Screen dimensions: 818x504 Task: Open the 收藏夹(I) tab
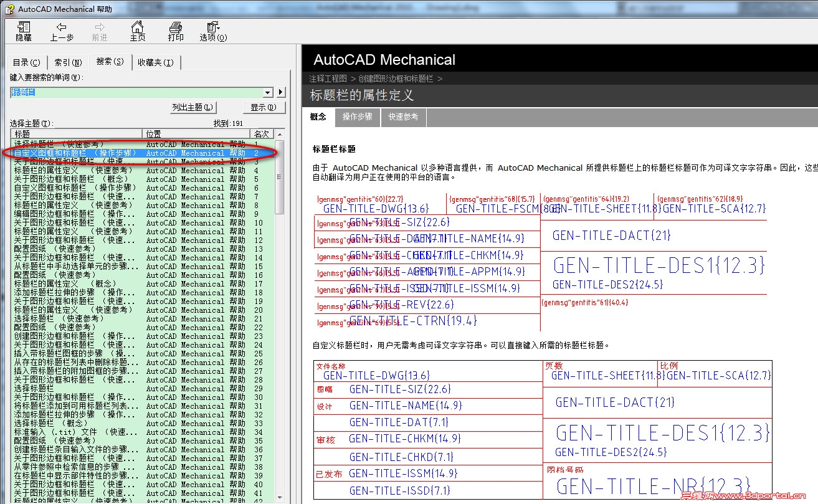click(x=156, y=62)
